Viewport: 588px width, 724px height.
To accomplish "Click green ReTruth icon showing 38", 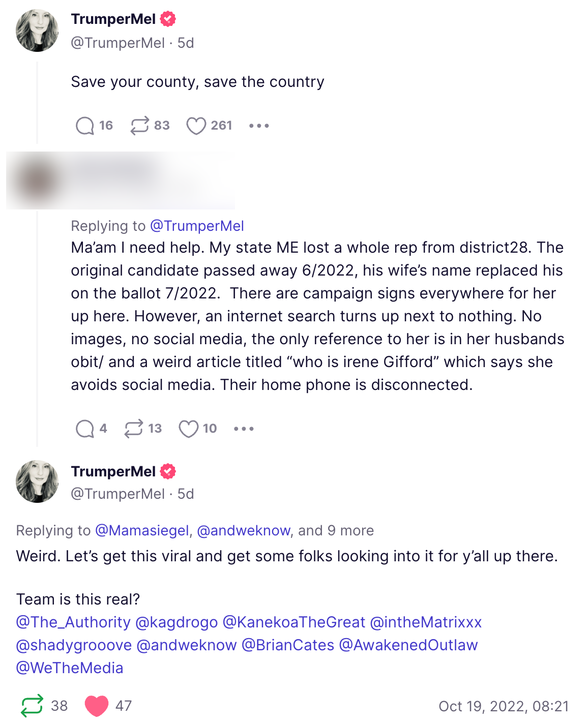I will coord(32,706).
